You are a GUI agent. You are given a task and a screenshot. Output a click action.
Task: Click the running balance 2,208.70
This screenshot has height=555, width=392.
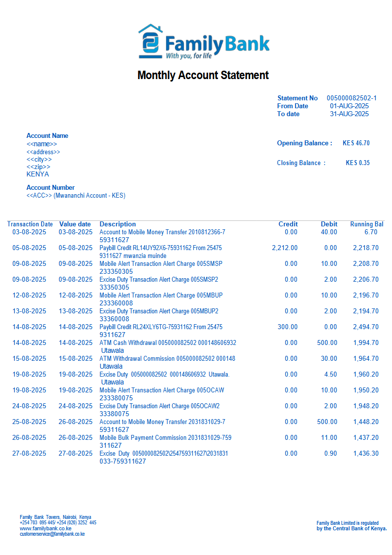pyautogui.click(x=365, y=264)
